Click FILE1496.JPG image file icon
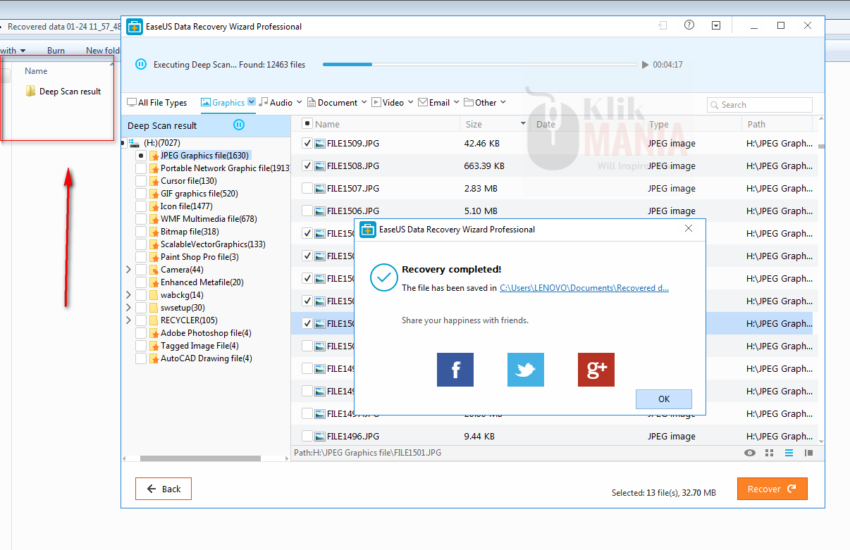 (320, 436)
